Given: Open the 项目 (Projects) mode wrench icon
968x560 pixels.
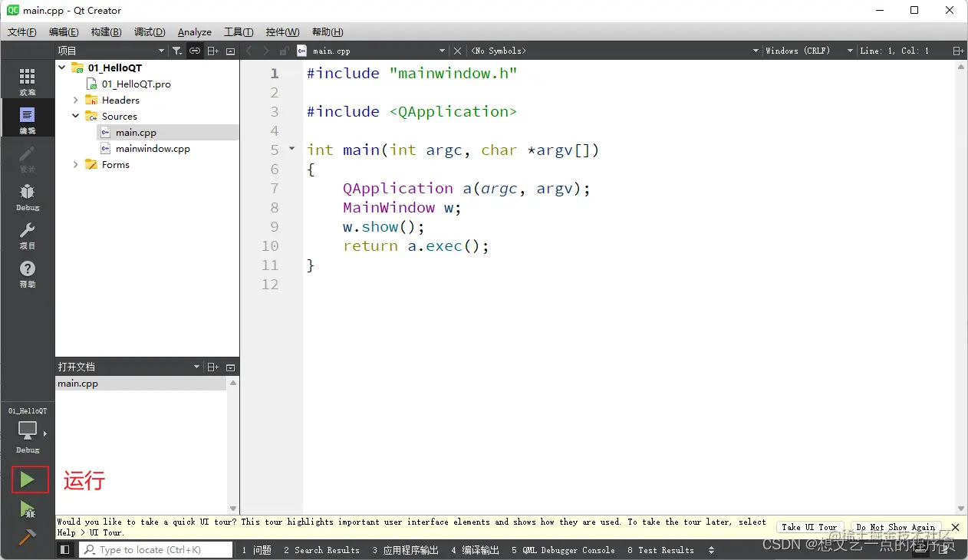Looking at the screenshot, I should click(27, 235).
